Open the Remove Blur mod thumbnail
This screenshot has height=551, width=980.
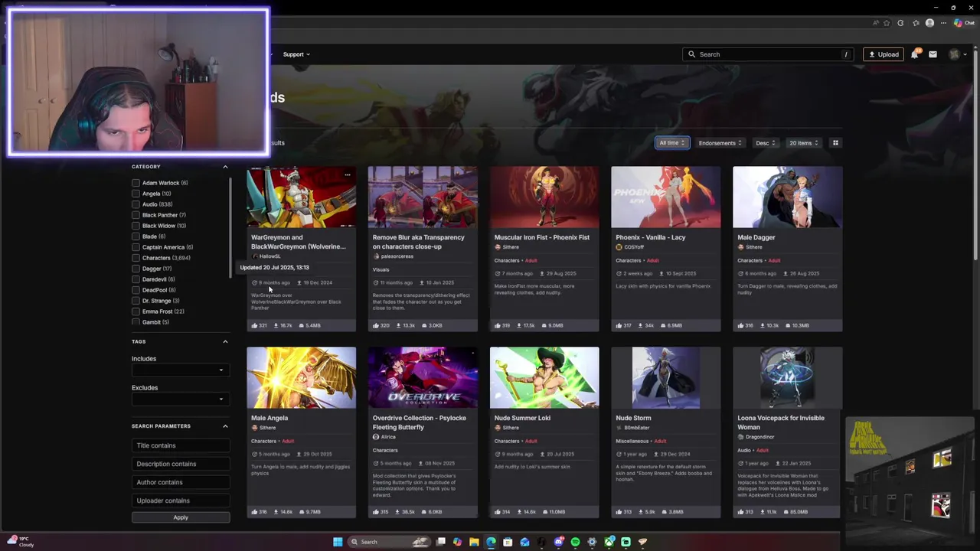click(x=423, y=197)
